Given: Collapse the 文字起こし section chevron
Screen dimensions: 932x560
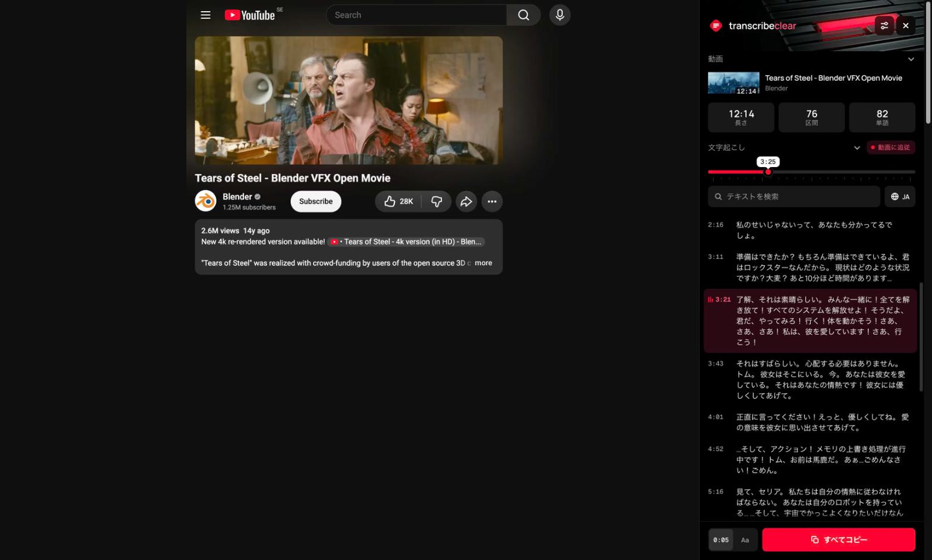Looking at the screenshot, I should [x=857, y=148].
